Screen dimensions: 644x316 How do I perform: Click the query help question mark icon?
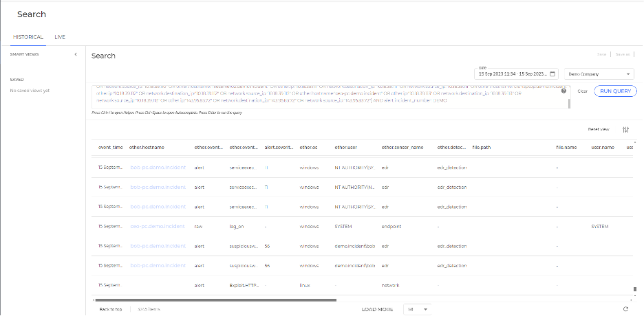[563, 91]
